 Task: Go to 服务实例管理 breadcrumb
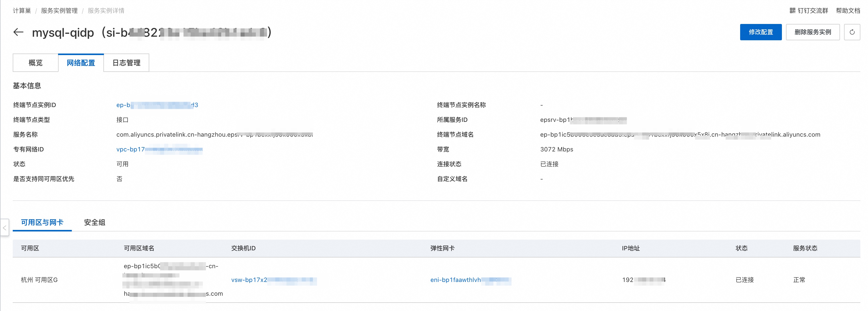59,11
